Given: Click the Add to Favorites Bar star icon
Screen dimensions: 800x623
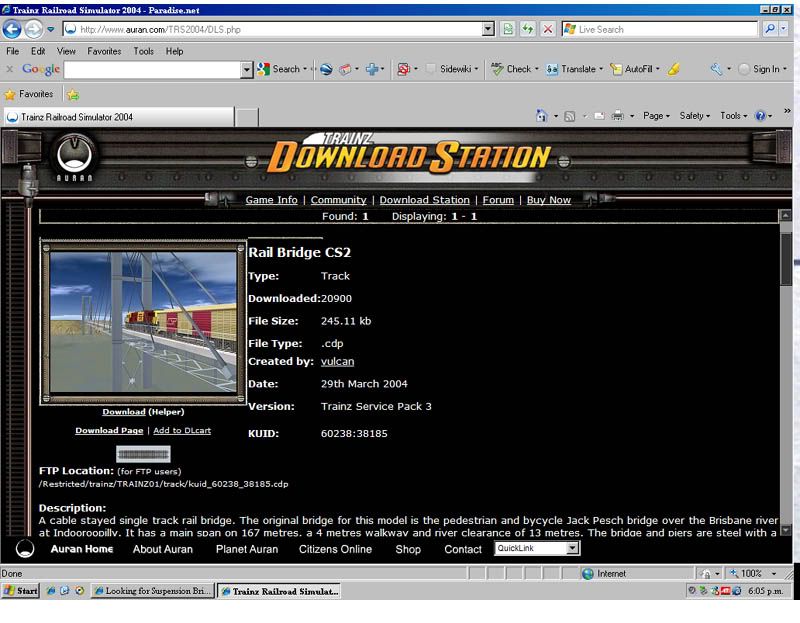Looking at the screenshot, I should point(73,95).
